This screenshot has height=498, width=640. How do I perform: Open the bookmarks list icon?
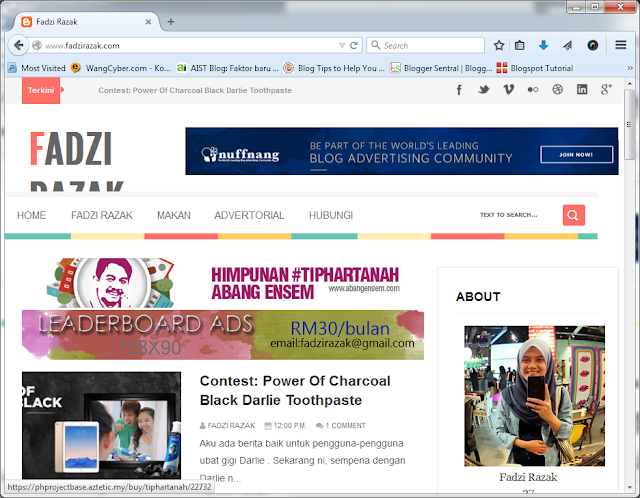[x=519, y=45]
